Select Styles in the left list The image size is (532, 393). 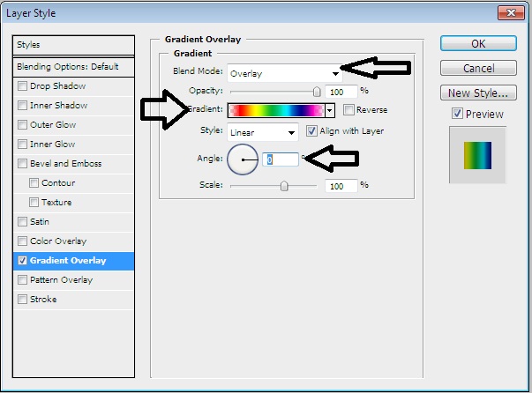(73, 45)
